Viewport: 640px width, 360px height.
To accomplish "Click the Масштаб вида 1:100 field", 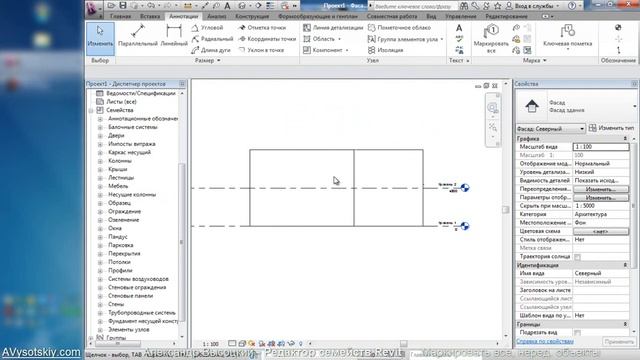I will pos(601,147).
